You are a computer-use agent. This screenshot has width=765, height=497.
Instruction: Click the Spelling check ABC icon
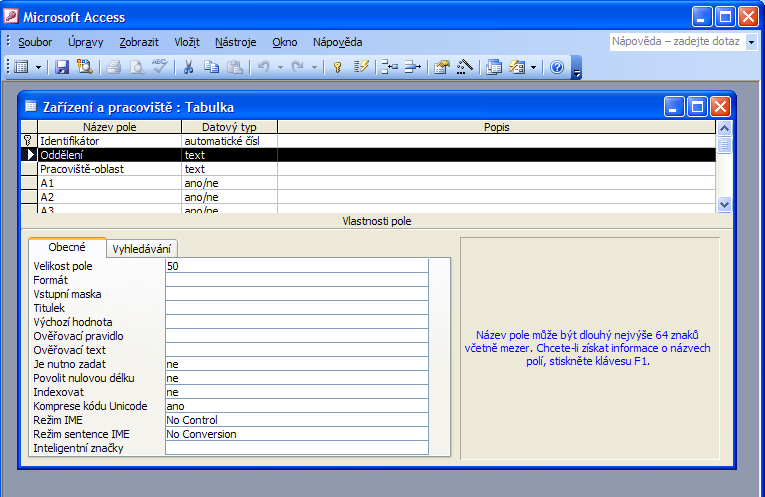click(x=160, y=67)
